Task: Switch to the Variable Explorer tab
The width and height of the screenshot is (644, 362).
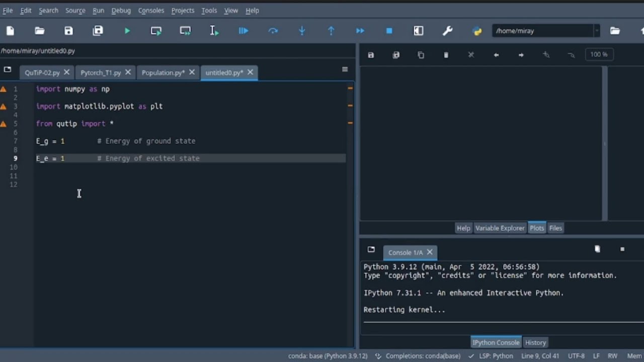Action: click(x=500, y=228)
